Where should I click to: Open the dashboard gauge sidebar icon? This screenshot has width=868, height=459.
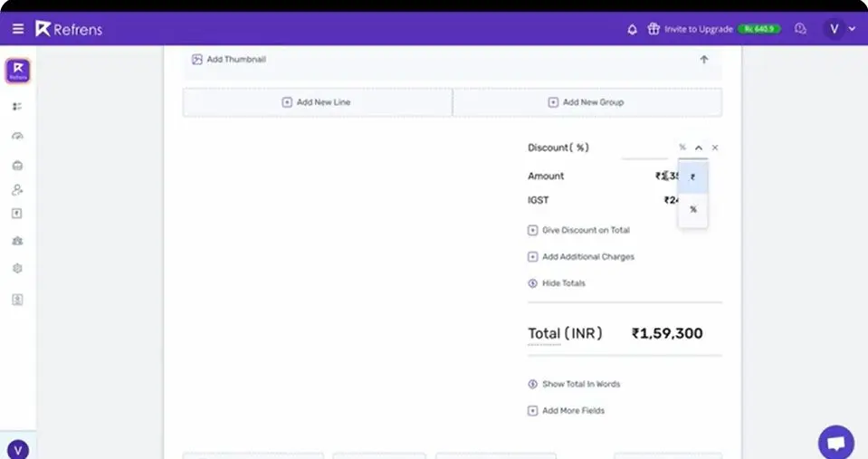pyautogui.click(x=18, y=136)
